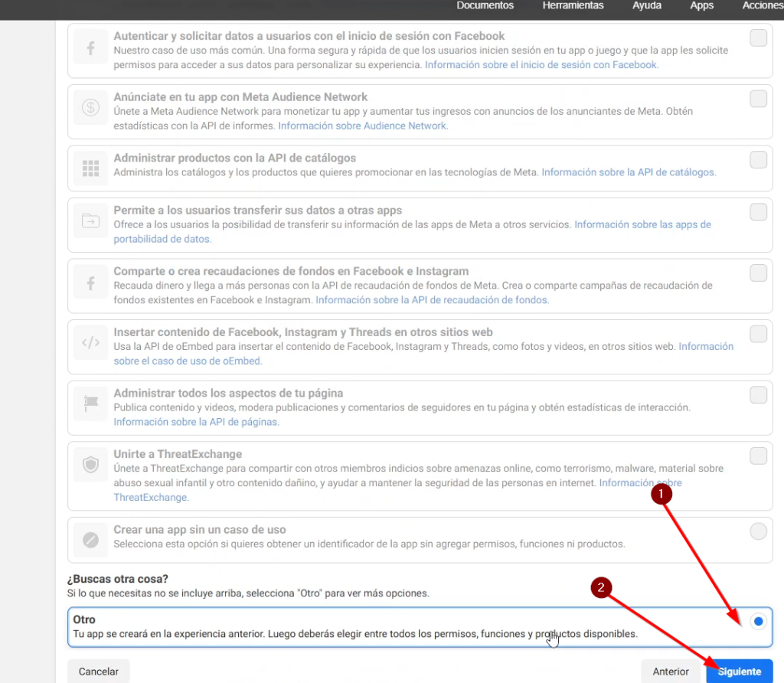
Task: Select the recaudaciones de fondos checkbox
Action: [x=758, y=273]
